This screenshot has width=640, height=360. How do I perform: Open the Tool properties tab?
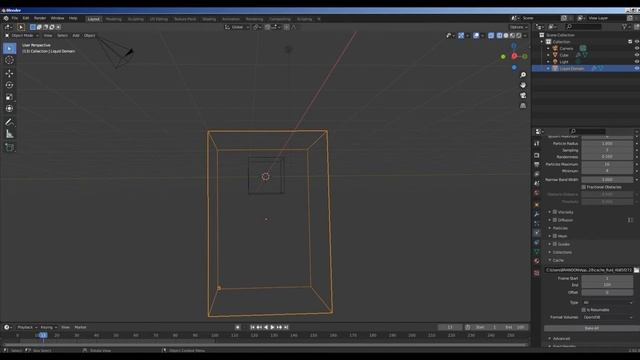(537, 144)
